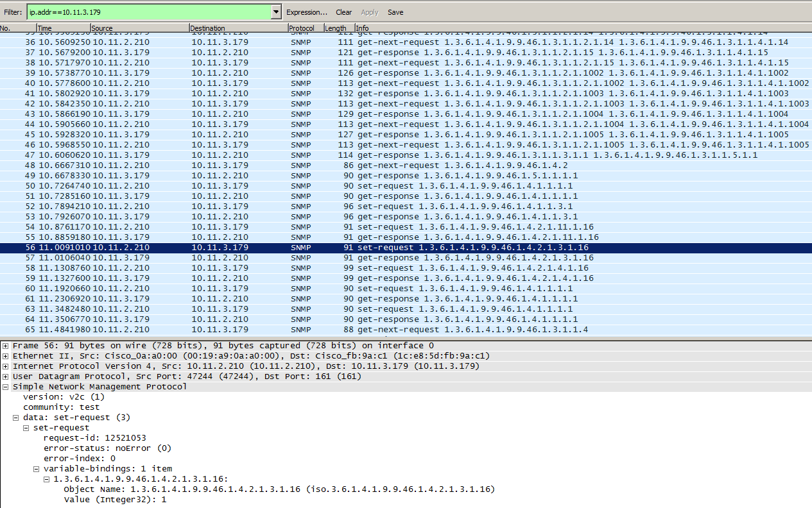The image size is (812, 508).
Task: Sort by the Length column header
Action: [339, 28]
